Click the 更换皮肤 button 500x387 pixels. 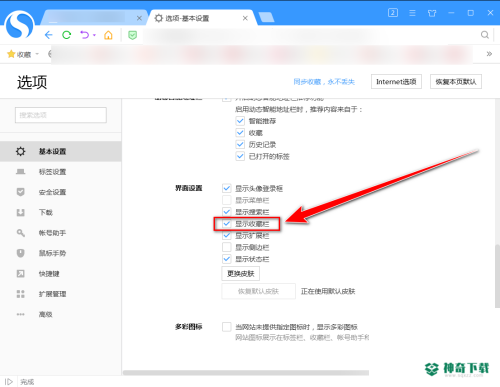[x=241, y=274]
